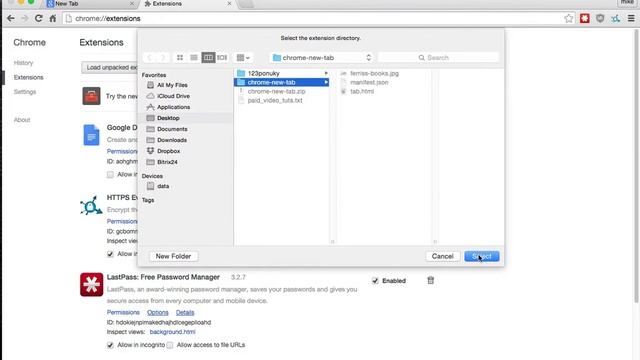
Task: Open the Chrome hamburger menu
Action: click(x=631, y=18)
